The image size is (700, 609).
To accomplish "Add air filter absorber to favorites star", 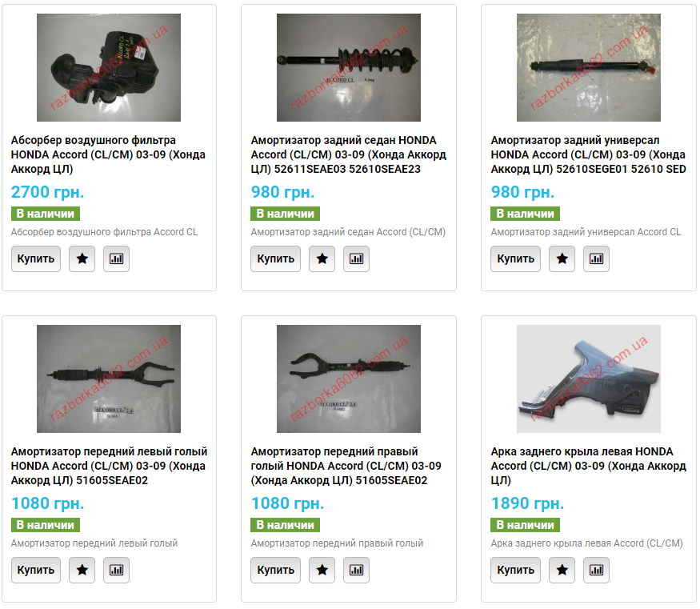I will point(82,259).
